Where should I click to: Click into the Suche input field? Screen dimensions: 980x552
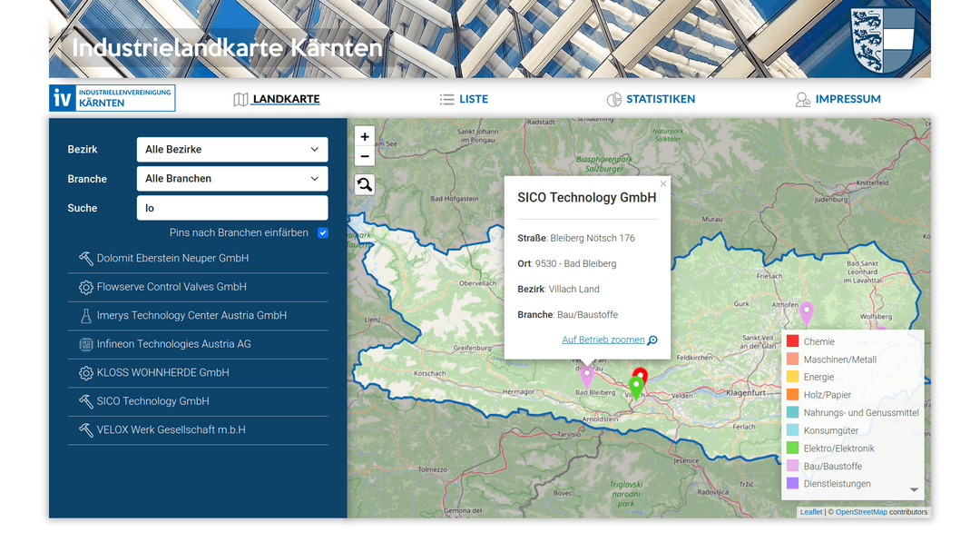click(x=232, y=208)
